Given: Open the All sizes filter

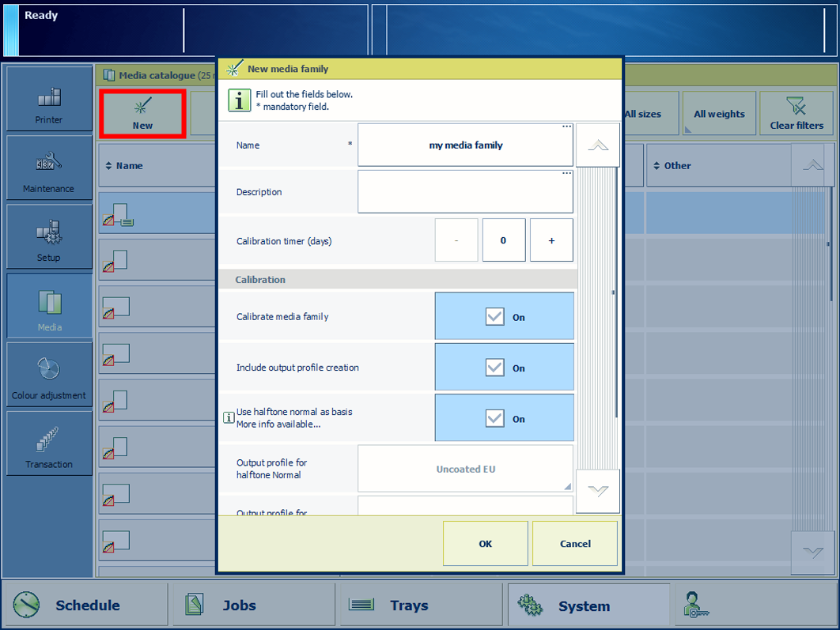Looking at the screenshot, I should tap(650, 113).
